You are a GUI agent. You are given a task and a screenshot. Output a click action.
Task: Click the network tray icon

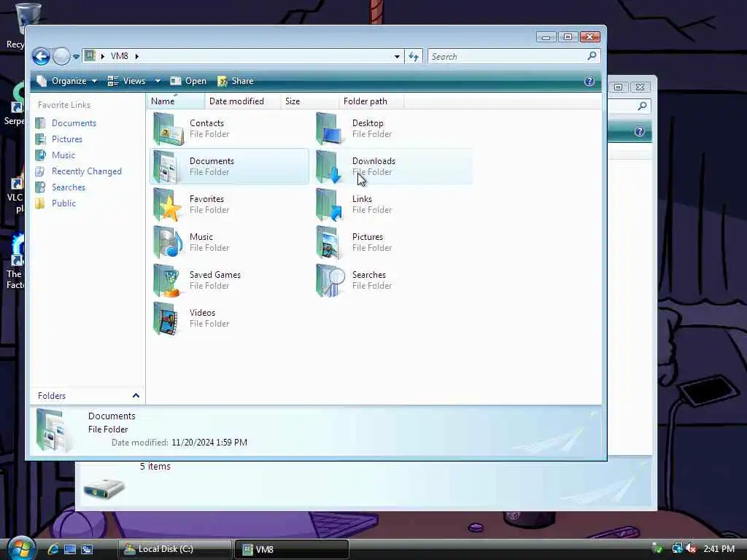click(x=677, y=548)
